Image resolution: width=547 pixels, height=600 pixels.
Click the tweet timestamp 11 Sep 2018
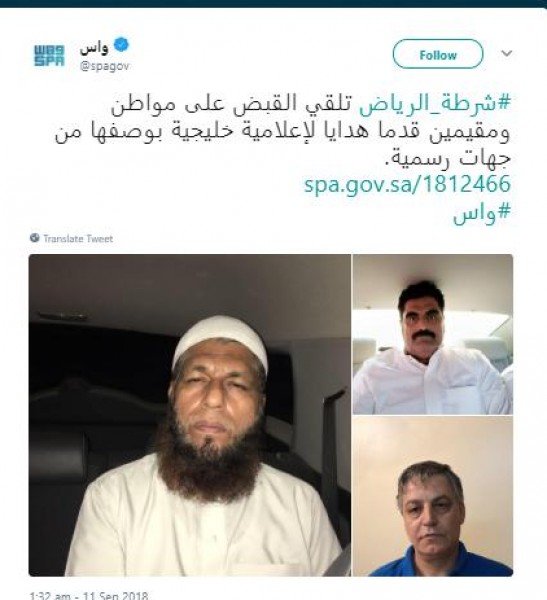pyautogui.click(x=89, y=596)
